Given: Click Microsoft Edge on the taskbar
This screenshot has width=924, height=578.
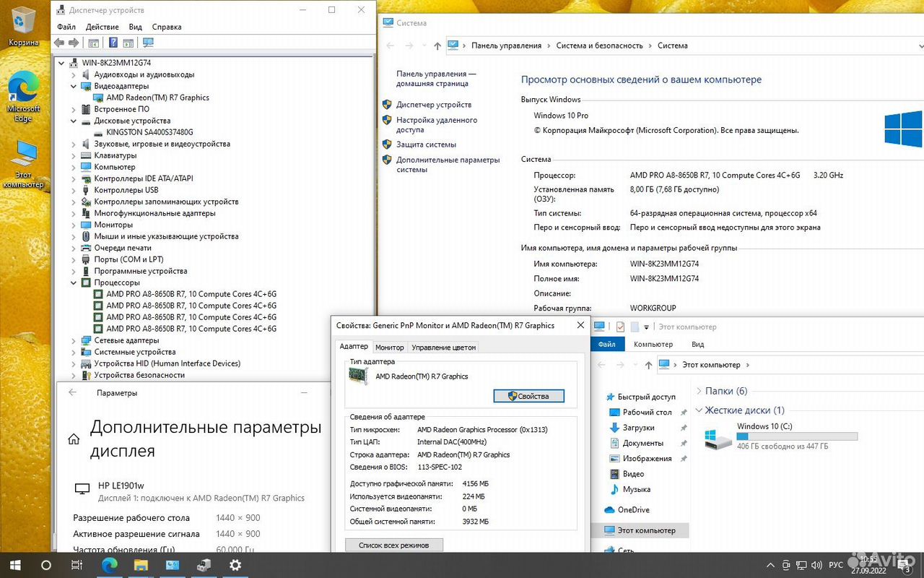Looking at the screenshot, I should [x=109, y=565].
